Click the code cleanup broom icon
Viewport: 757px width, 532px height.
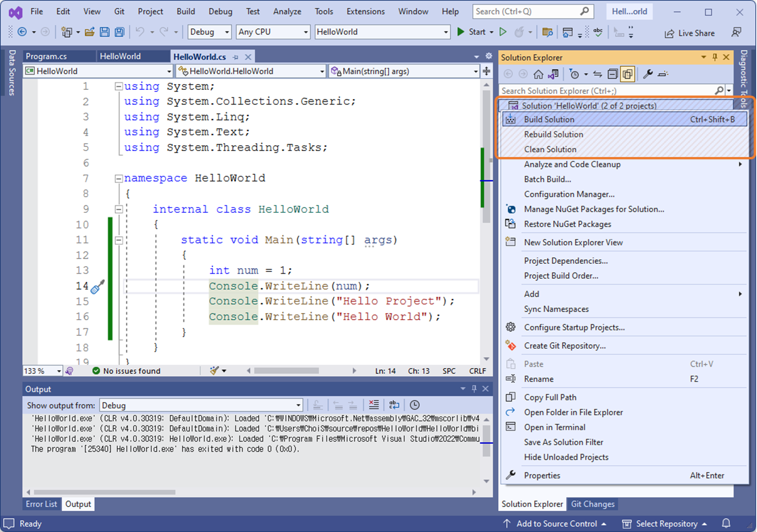(x=215, y=371)
